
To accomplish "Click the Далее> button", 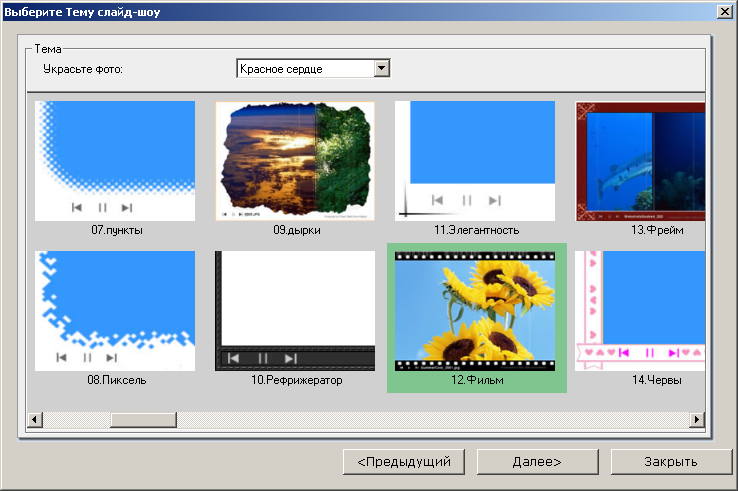I will tap(537, 462).
